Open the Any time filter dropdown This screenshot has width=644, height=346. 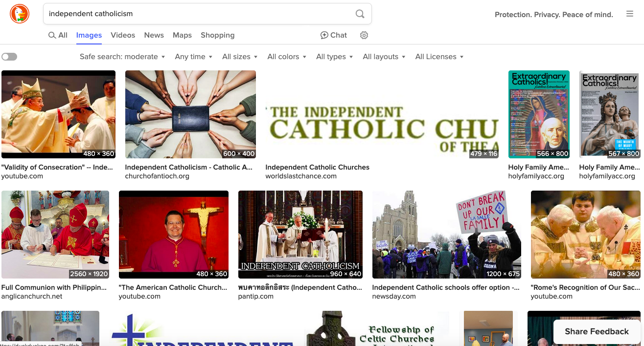pyautogui.click(x=194, y=57)
